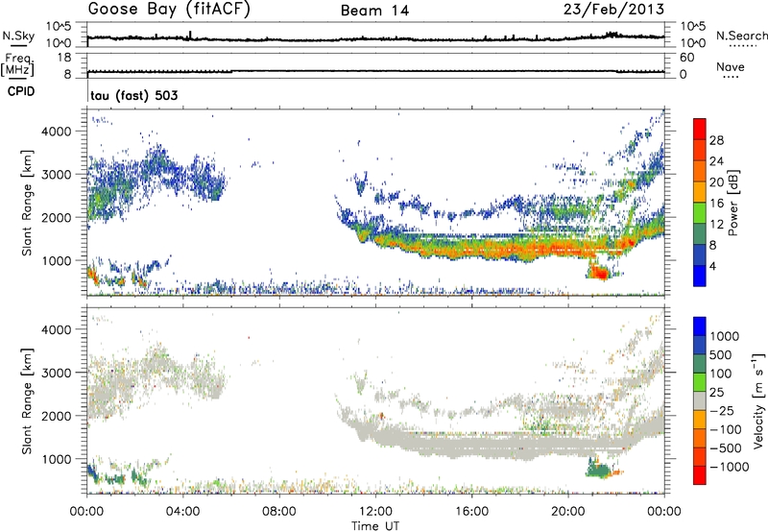Select the "CPID" label

coord(21,91)
